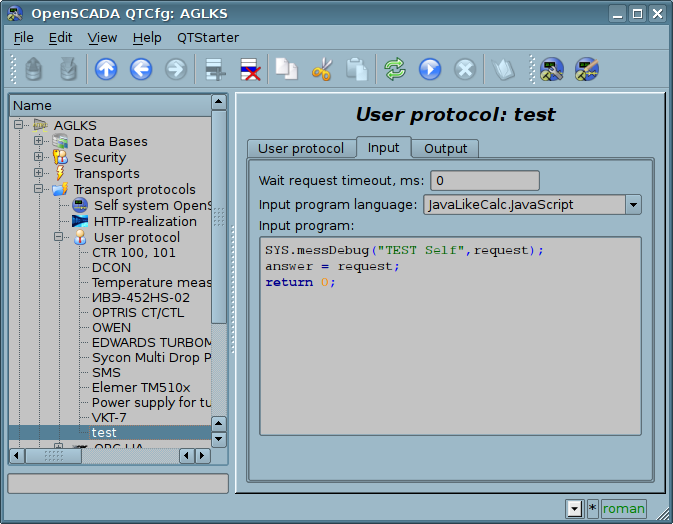Select OWEN protocol in tree
The height and width of the screenshot is (524, 673).
pyautogui.click(x=112, y=327)
